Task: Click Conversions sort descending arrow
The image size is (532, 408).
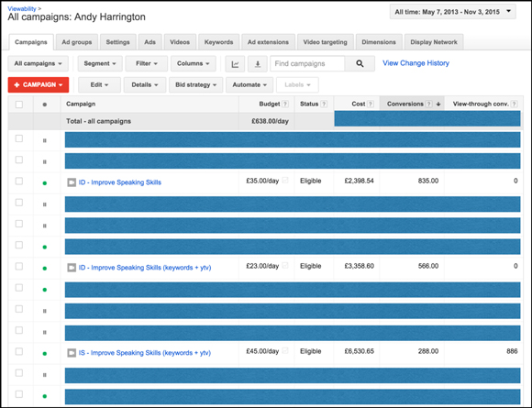Action: point(438,105)
